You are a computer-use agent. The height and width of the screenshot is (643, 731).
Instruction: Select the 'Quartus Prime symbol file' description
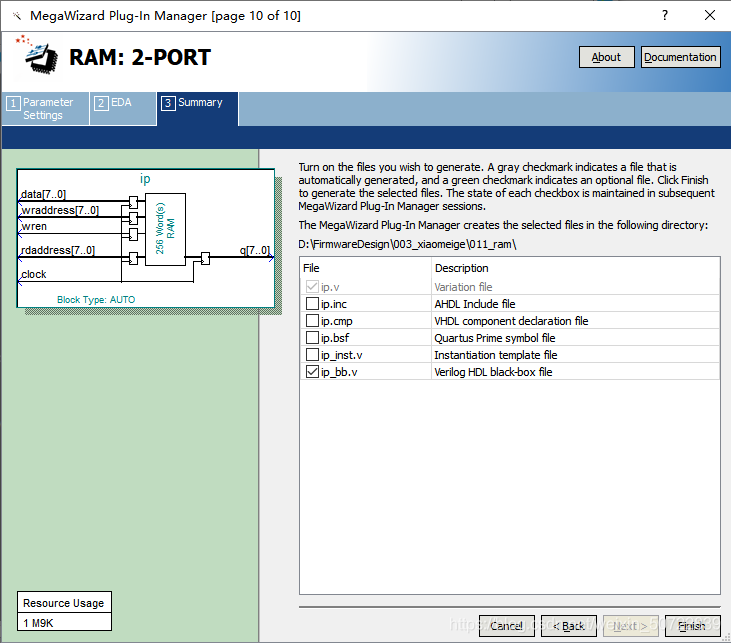(x=495, y=338)
